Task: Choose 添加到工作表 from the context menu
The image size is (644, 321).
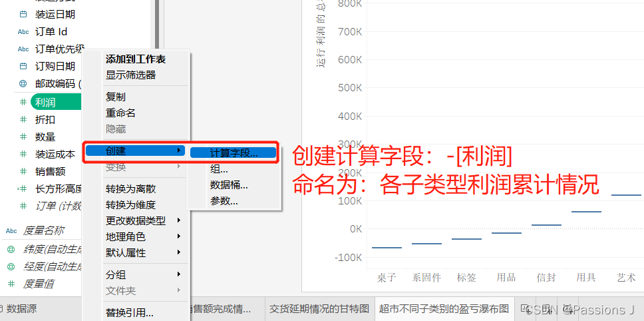Action: pyautogui.click(x=136, y=59)
